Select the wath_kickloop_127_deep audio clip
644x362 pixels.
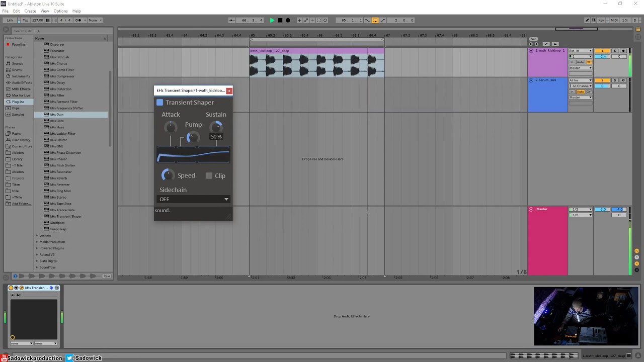[x=317, y=62]
